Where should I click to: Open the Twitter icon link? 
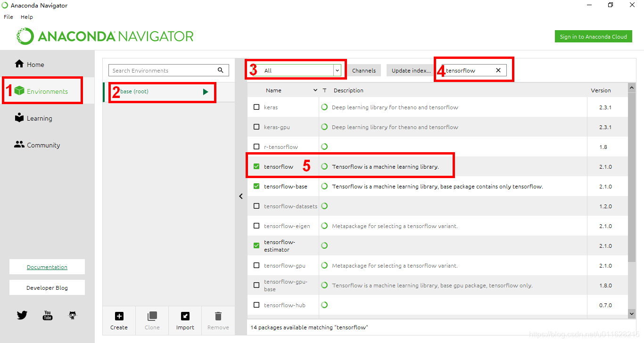22,315
